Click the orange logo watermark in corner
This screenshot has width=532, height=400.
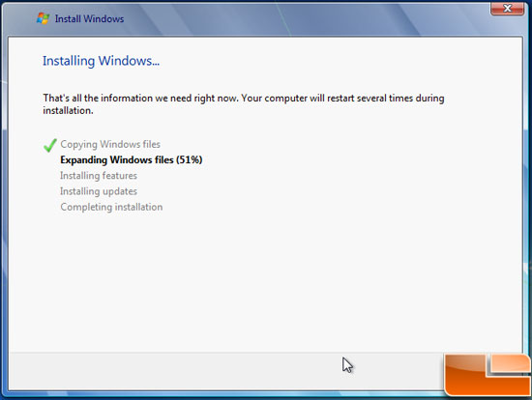click(x=488, y=375)
